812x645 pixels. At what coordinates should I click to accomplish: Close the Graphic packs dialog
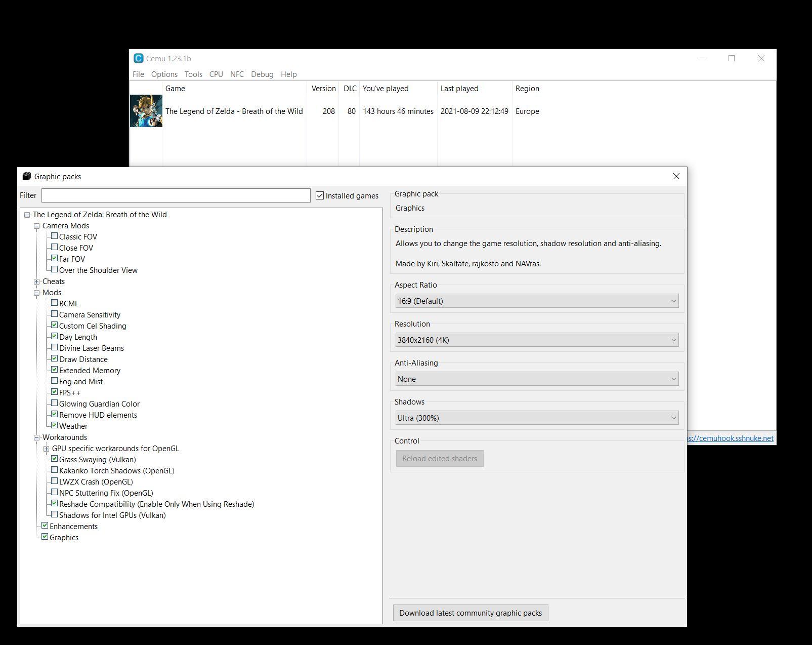click(676, 176)
